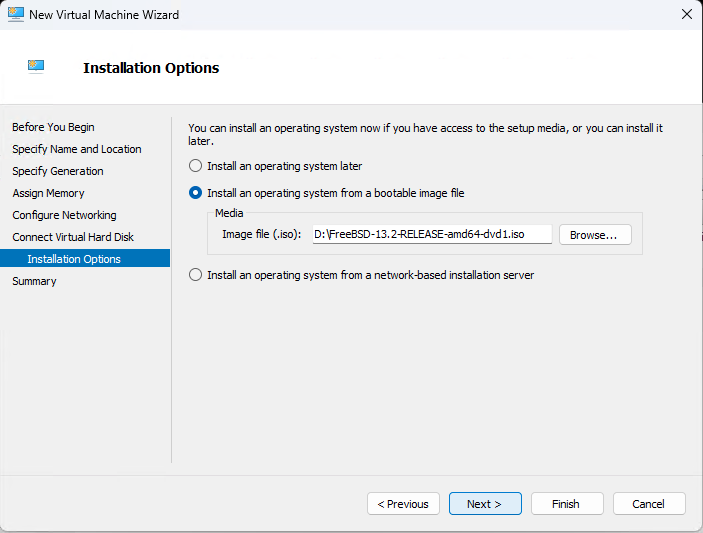Click the Image file (.iso) path field
The image size is (703, 533).
coord(432,234)
